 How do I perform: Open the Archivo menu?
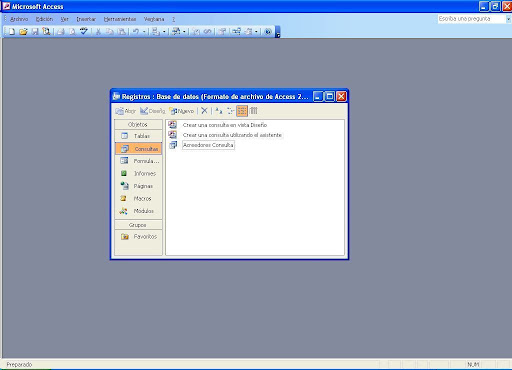(x=19, y=19)
